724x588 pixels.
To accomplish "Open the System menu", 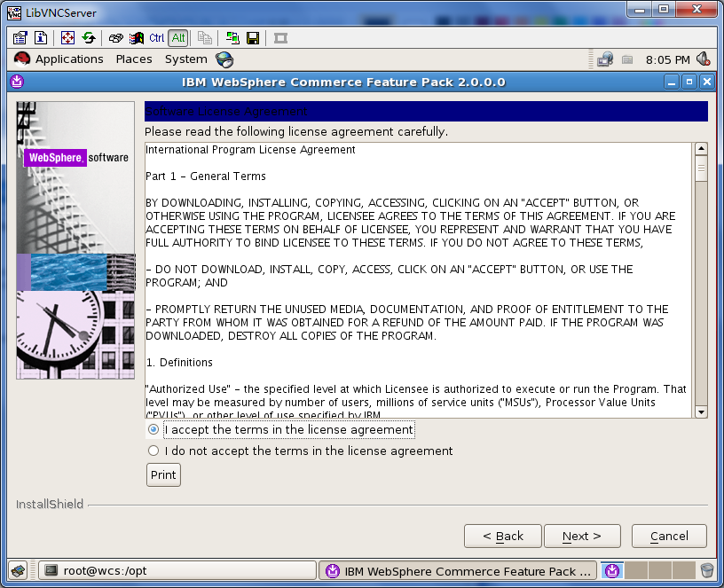I will (x=185, y=59).
